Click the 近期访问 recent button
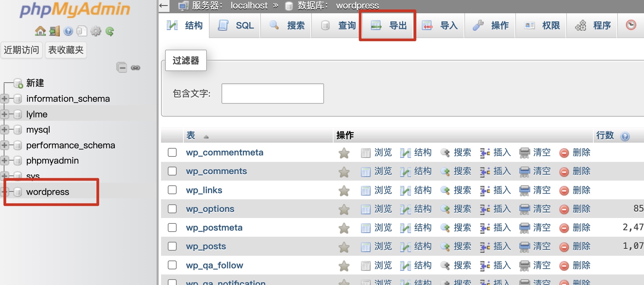Screen dimensions: 644x285 click(x=21, y=50)
